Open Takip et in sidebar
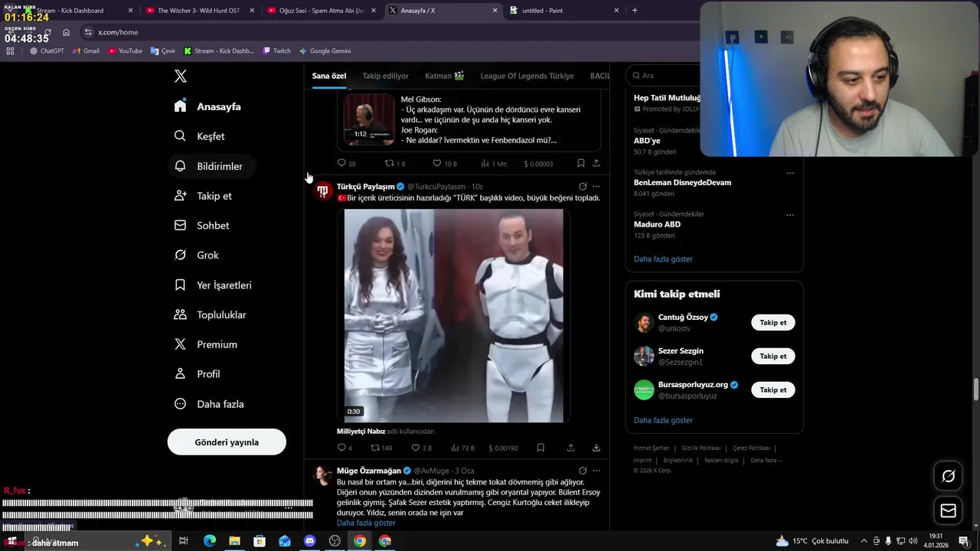980x551 pixels. click(203, 196)
